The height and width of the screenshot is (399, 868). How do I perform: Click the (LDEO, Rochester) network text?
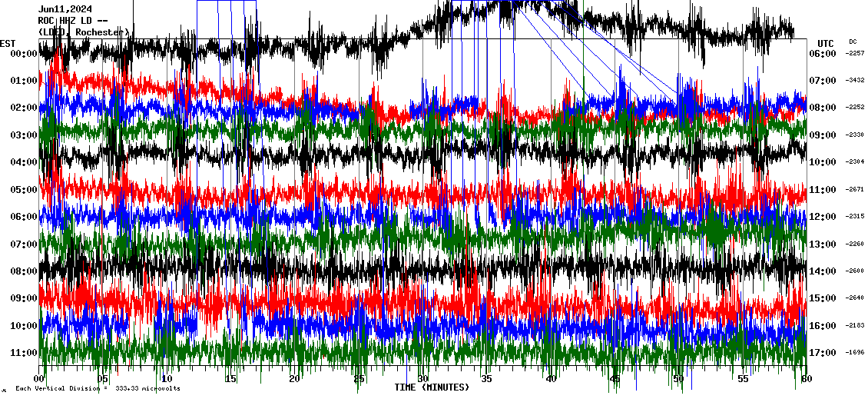(83, 32)
